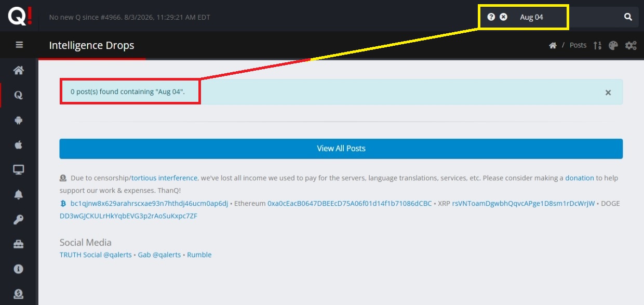Open the info circle sidebar icon
The height and width of the screenshot is (305, 644).
pyautogui.click(x=19, y=269)
